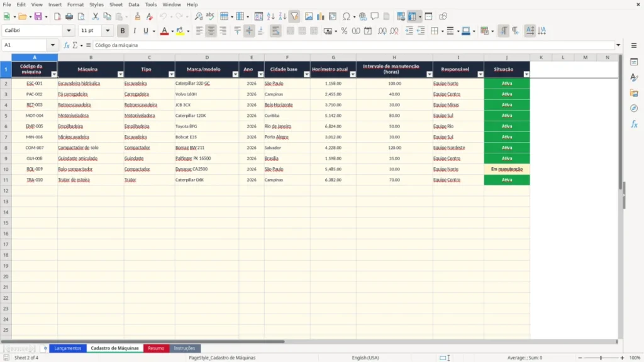
Task: Open the Data menu
Action: (x=133, y=4)
